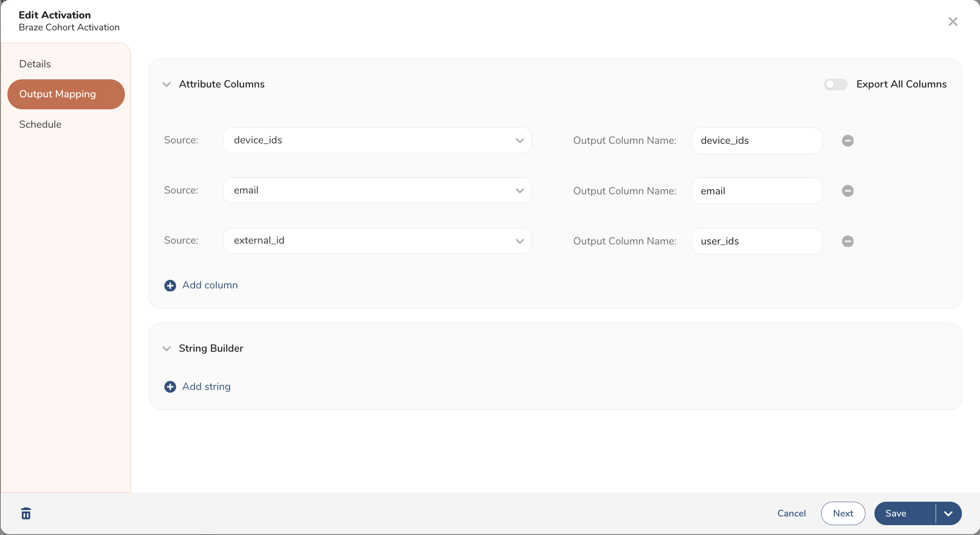Click the remove icon for device_ids column

[848, 140]
